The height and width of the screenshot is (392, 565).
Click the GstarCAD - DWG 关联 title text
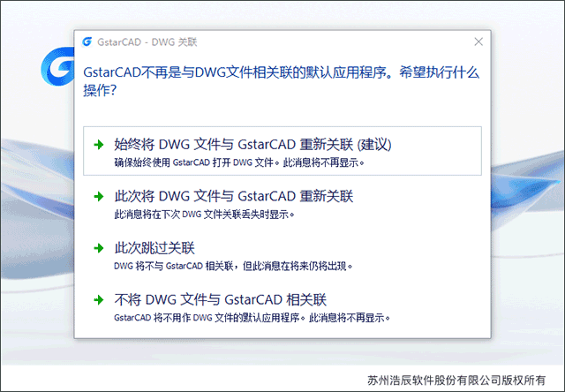[147, 42]
